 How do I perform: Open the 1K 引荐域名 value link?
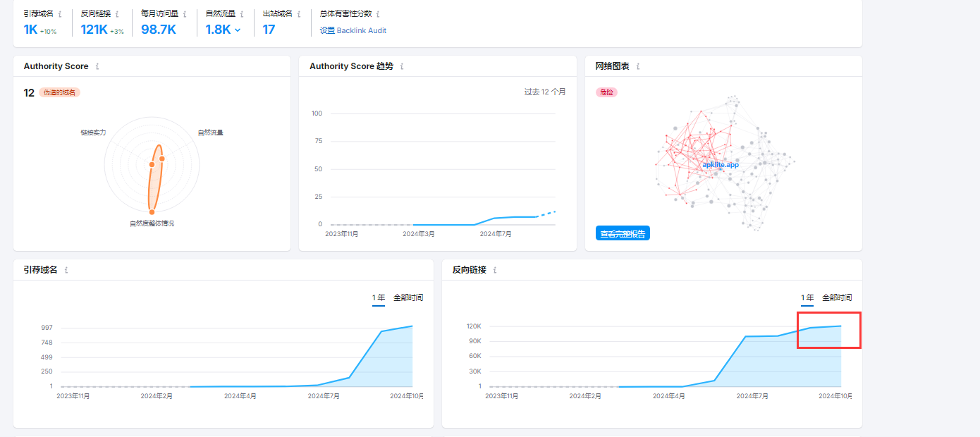[x=30, y=30]
